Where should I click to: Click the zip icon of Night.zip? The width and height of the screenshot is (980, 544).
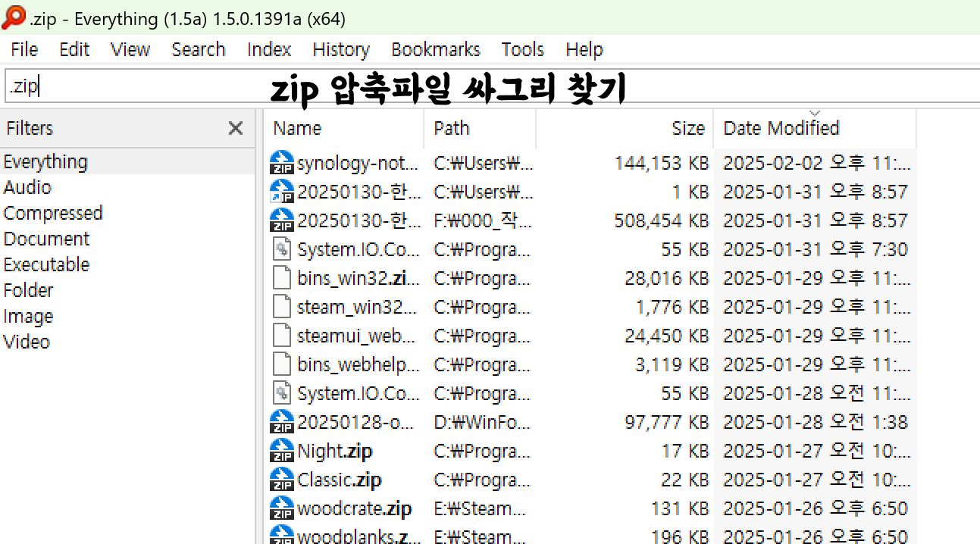[x=282, y=451]
